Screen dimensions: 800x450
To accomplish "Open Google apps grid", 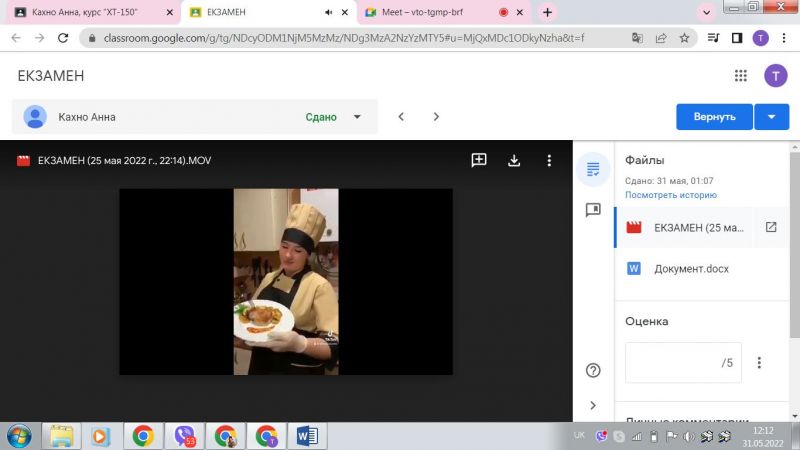I will click(x=741, y=76).
